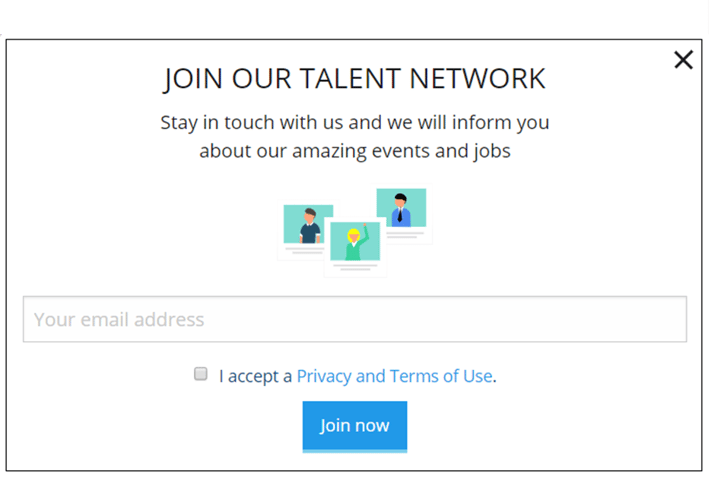Click the JOIN OUR TALENT NETWORK heading
727x477 pixels.
coord(355,79)
